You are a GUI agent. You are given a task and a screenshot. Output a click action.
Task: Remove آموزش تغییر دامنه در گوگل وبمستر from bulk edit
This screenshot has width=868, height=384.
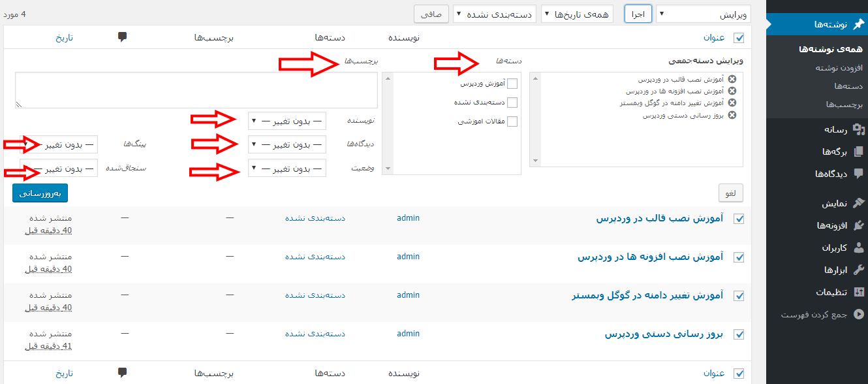point(732,103)
